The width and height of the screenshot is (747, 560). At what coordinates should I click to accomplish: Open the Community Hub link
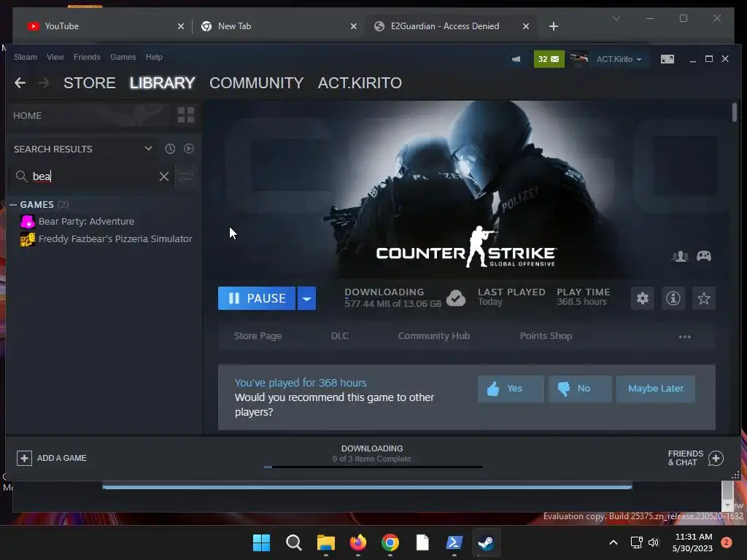tap(434, 336)
